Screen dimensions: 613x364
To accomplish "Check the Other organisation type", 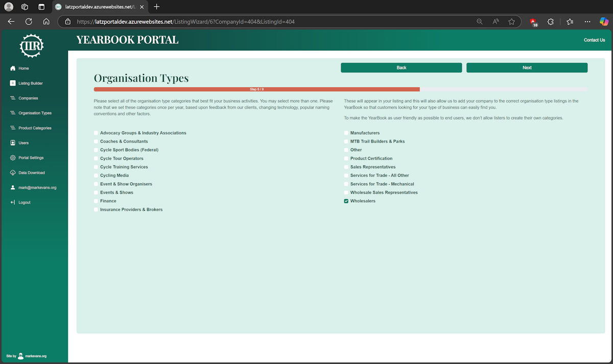I will (346, 150).
